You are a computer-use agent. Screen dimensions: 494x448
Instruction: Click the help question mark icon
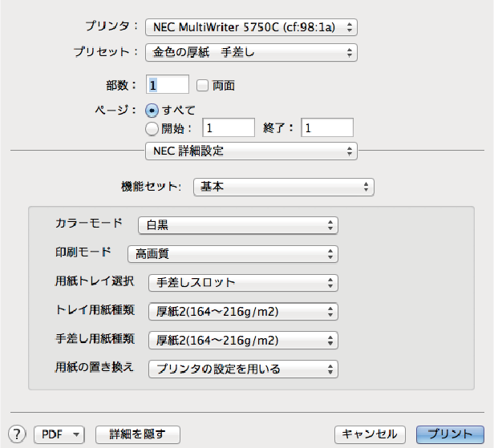(16, 434)
